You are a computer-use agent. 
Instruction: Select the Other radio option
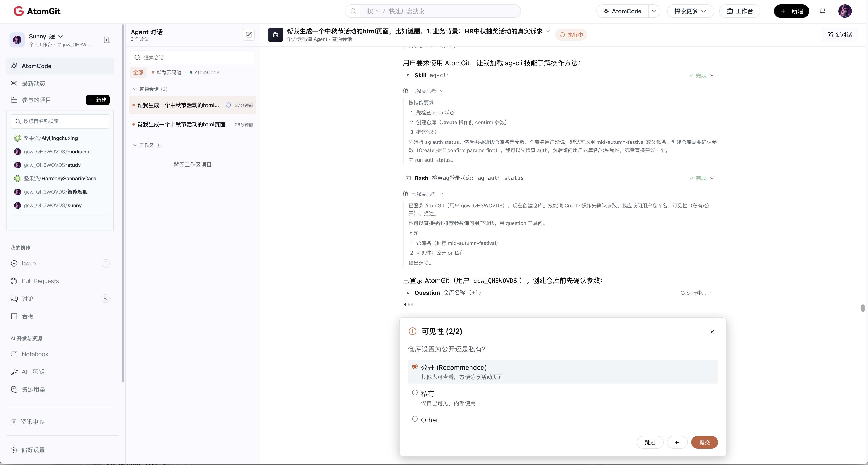click(x=415, y=419)
